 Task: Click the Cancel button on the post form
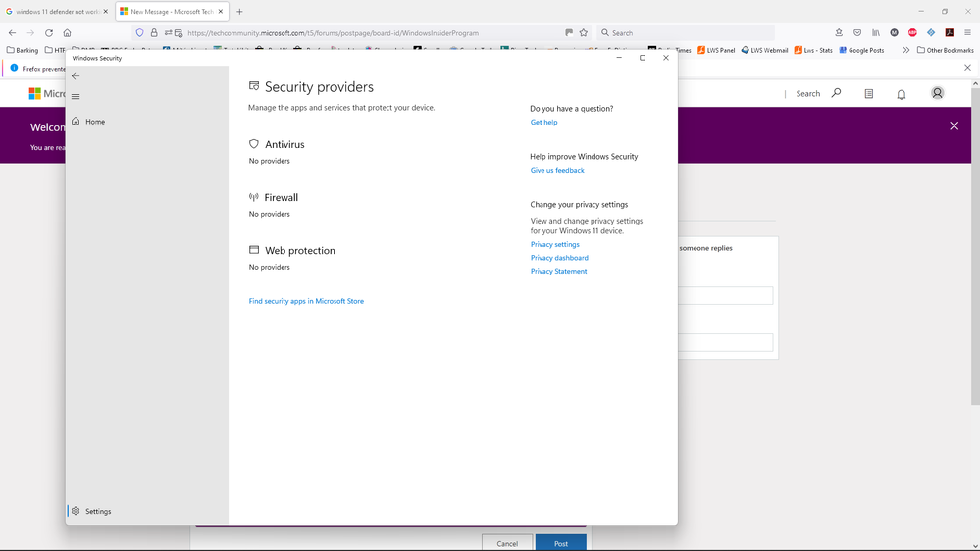[x=507, y=543]
